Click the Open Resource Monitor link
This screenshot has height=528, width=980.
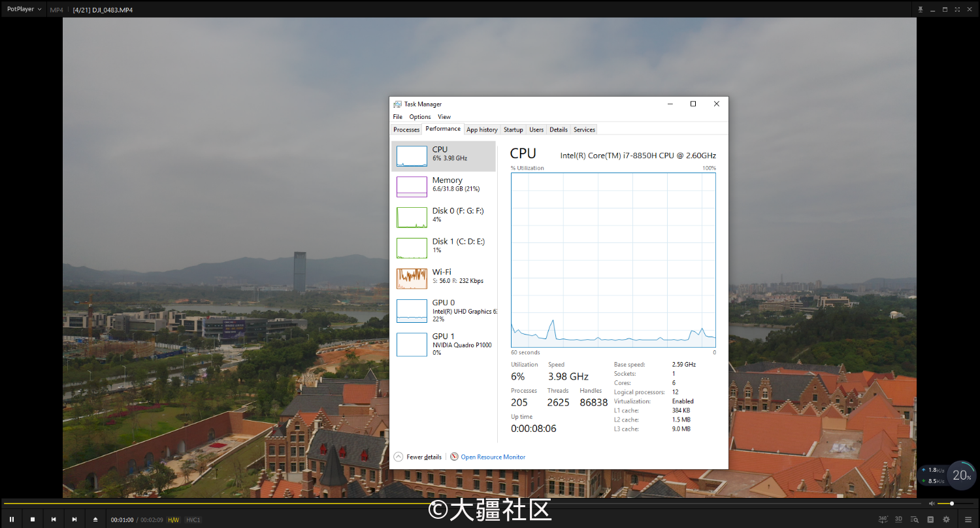coord(493,457)
